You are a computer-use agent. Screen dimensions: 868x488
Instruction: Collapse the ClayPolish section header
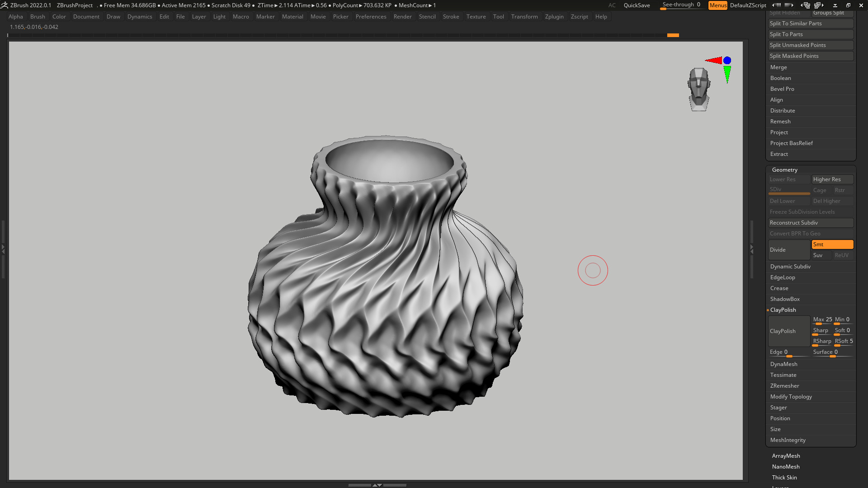point(783,310)
